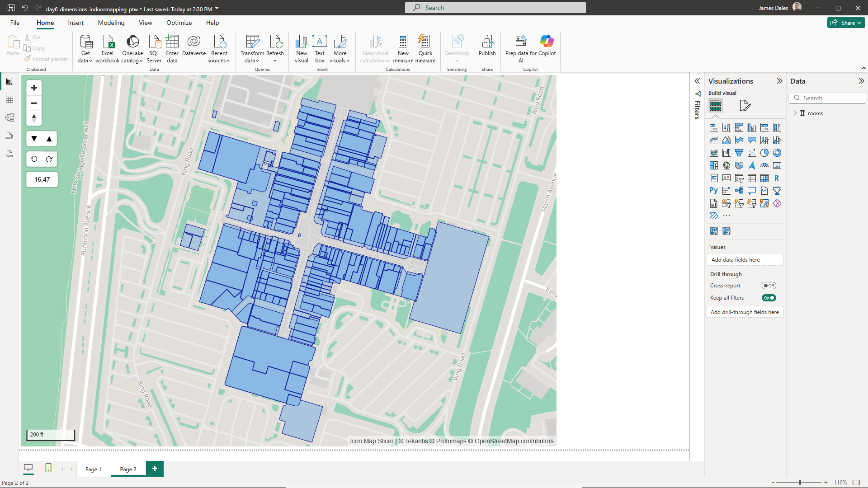Click the map rotate clockwise icon
This screenshot has width=868, height=488.
(49, 159)
